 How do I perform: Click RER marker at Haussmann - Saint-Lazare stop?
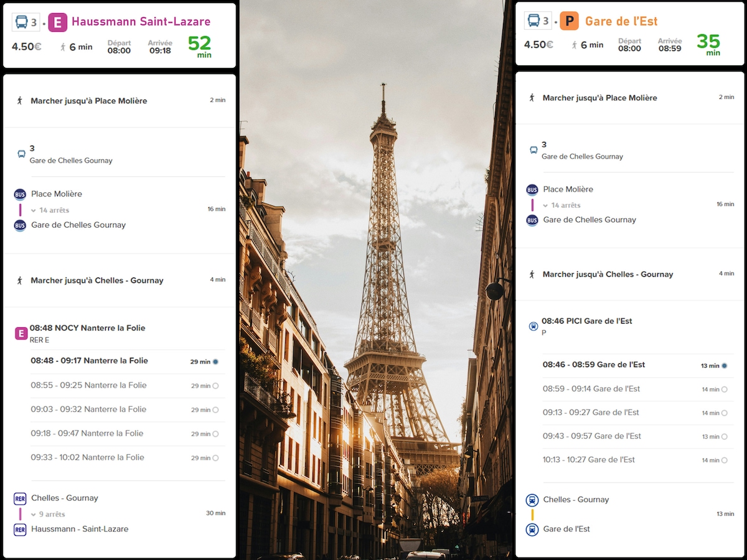[20, 530]
